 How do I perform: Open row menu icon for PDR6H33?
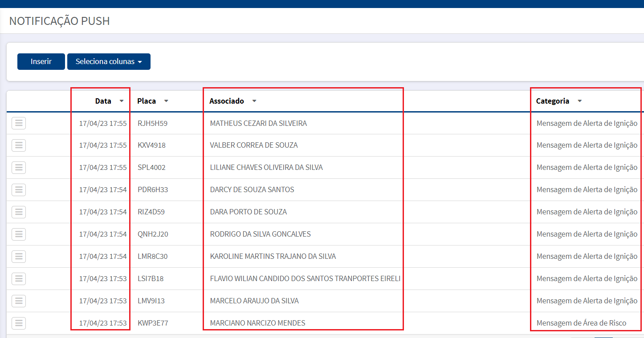point(19,190)
